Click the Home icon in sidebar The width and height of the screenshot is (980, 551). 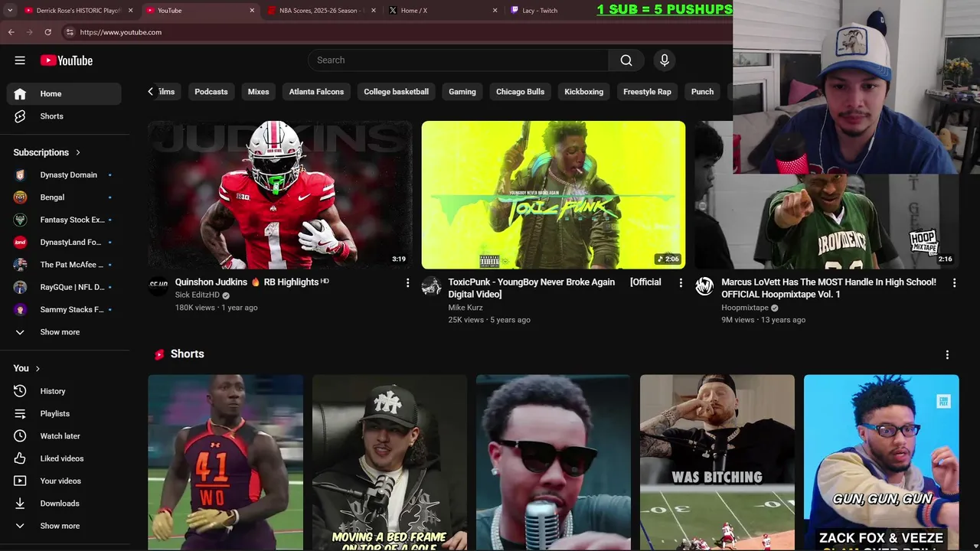coord(20,93)
